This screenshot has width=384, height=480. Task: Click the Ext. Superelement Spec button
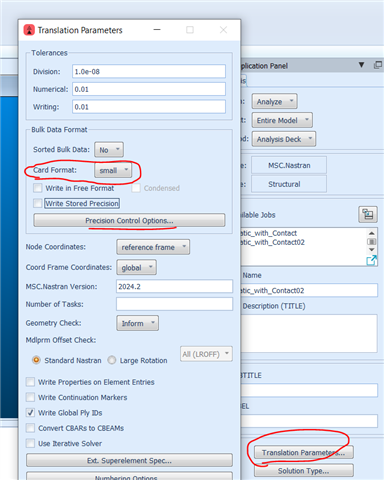click(129, 460)
